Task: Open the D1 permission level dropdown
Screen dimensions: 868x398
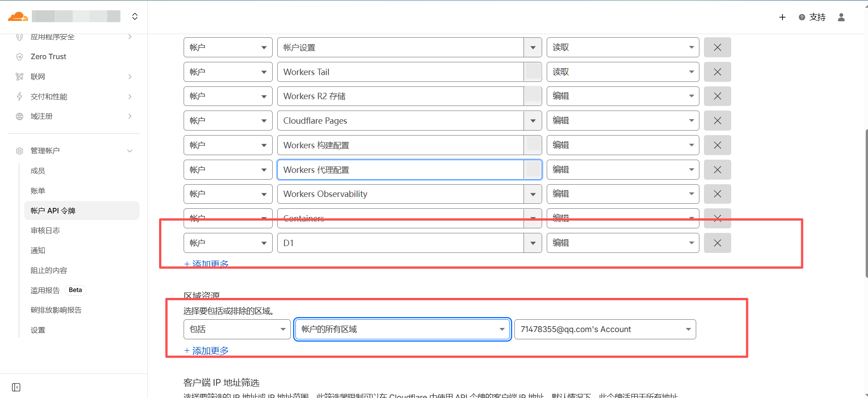Action: click(x=622, y=243)
